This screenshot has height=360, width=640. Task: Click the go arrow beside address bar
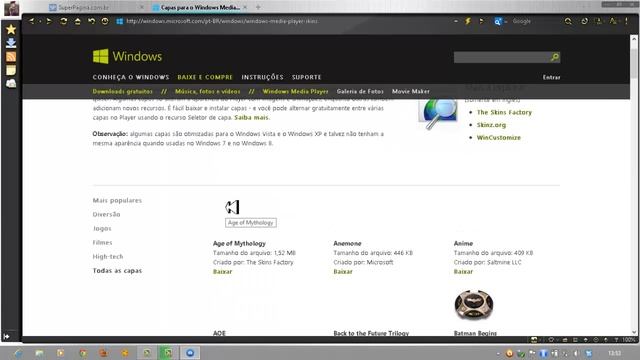[482, 21]
